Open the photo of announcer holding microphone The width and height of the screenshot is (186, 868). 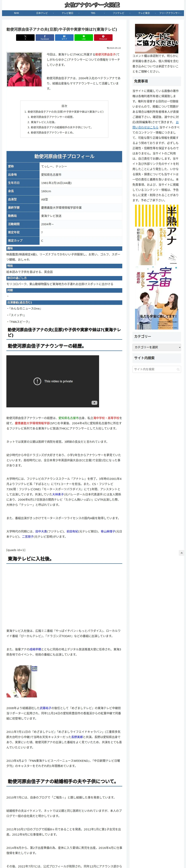pyautogui.click(x=22, y=681)
